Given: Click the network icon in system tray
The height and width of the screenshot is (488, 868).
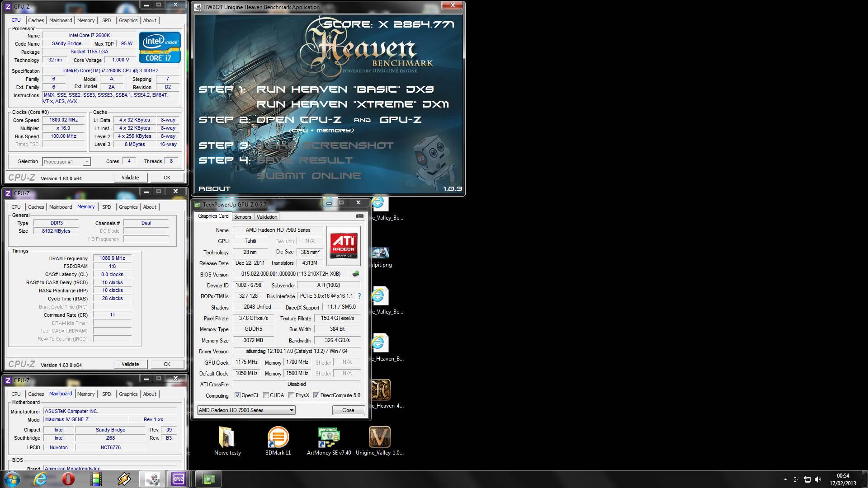Looking at the screenshot, I should (x=807, y=479).
